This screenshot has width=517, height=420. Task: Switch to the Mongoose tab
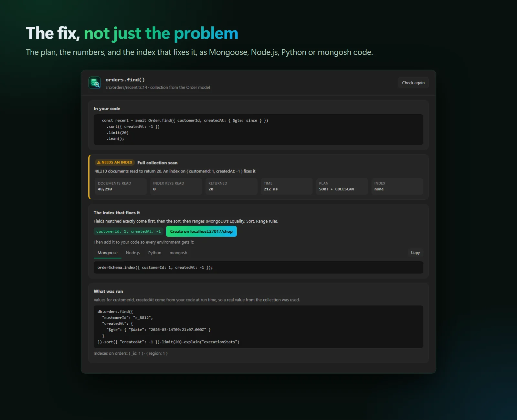(108, 253)
